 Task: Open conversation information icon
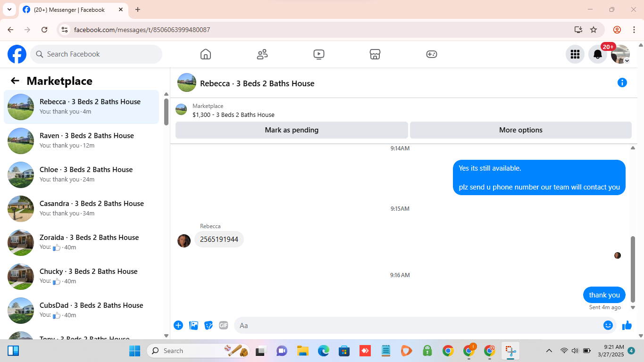tap(622, 83)
